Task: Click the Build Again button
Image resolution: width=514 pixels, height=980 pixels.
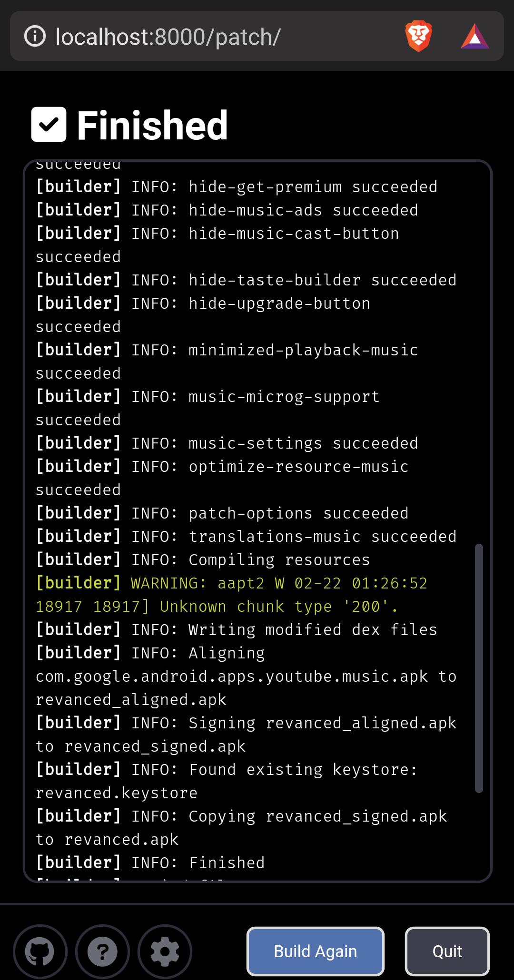Action: click(x=315, y=951)
